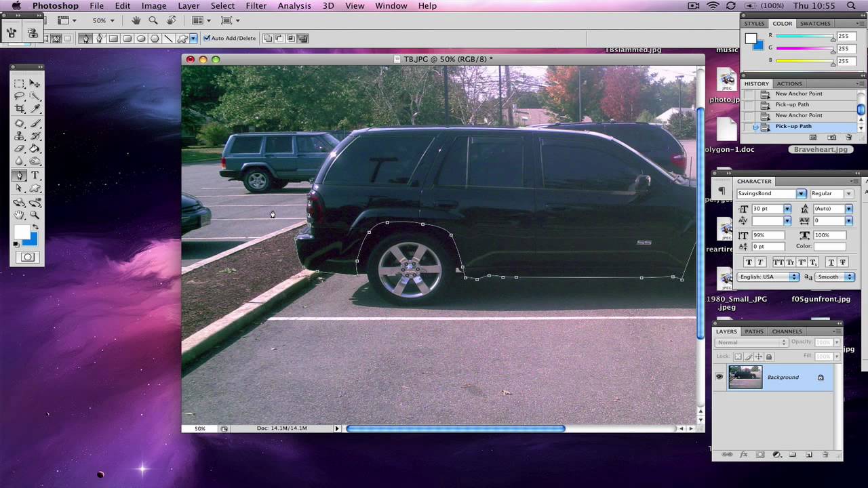This screenshot has width=868, height=488.
Task: Delete current state in History panel
Action: point(848,138)
